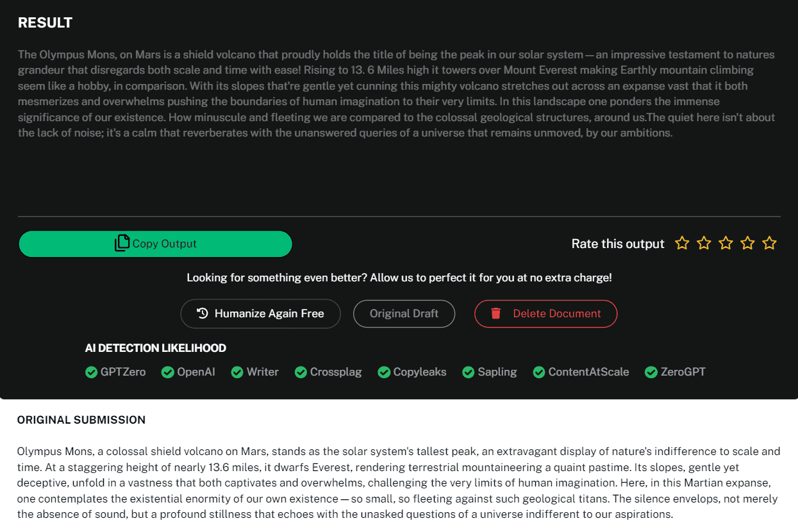Delete the document
The width and height of the screenshot is (798, 532).
[x=545, y=313]
